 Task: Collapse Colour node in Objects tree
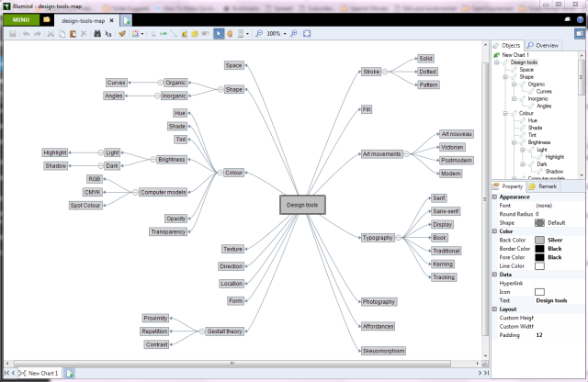coord(505,113)
